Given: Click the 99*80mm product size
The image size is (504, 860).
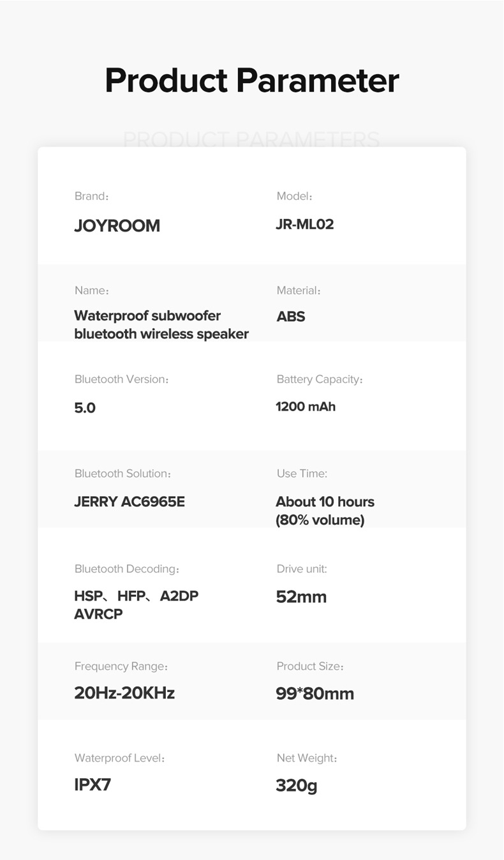Looking at the screenshot, I should pyautogui.click(x=315, y=693).
